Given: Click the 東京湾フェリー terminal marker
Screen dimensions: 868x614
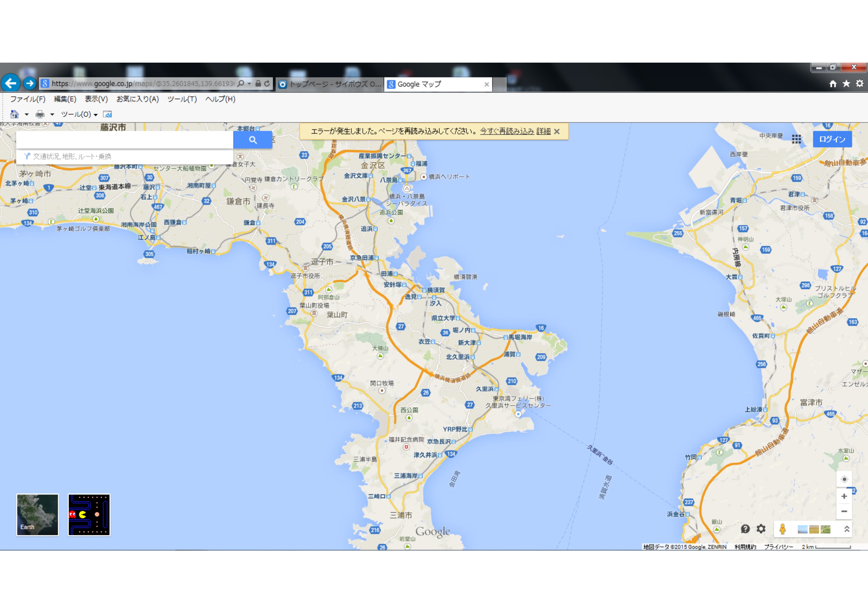Looking at the screenshot, I should (x=518, y=414).
